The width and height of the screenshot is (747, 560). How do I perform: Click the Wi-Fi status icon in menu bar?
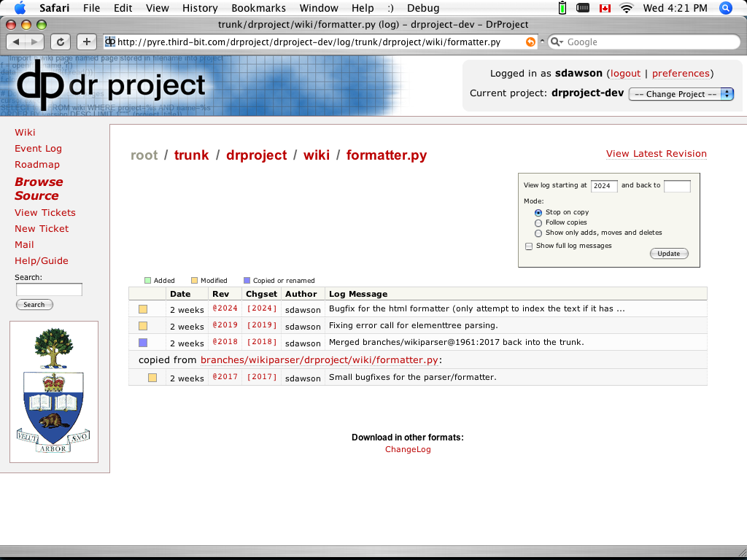[x=626, y=8]
